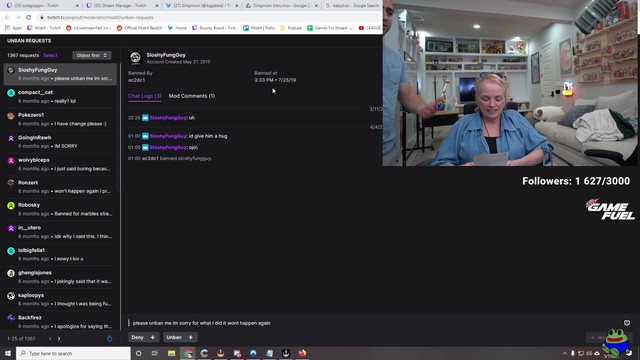This screenshot has height=360, width=640.
Task: Go to previous page of requests
Action: point(50,338)
